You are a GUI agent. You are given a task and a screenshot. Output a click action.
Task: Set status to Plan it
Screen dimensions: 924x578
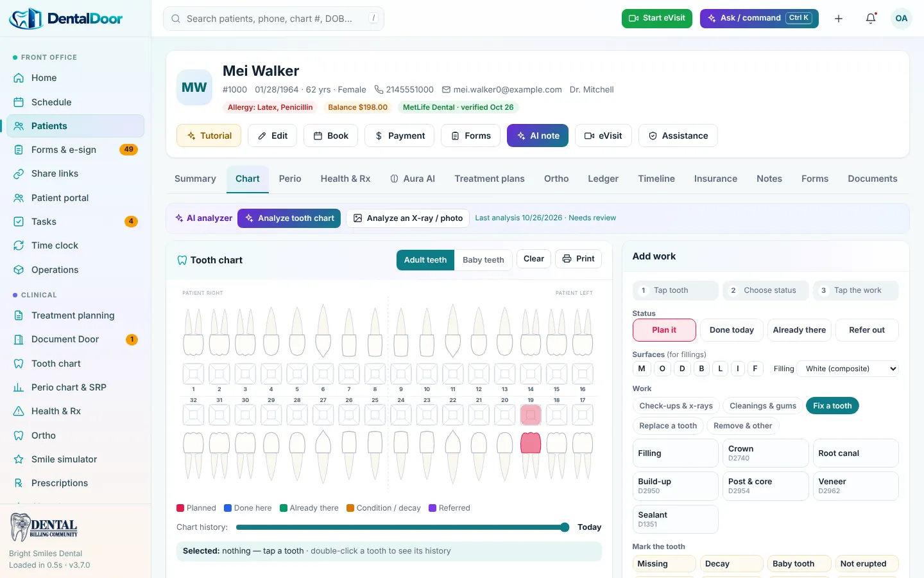click(x=664, y=330)
